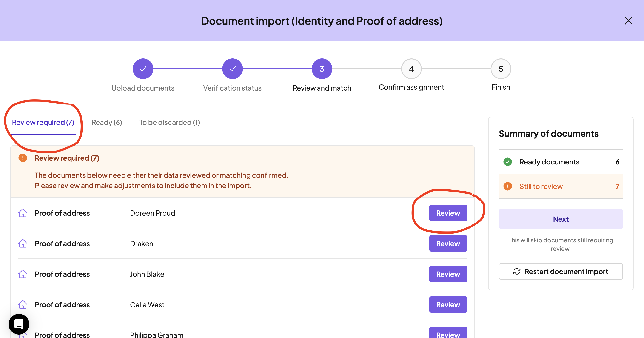The width and height of the screenshot is (644, 338).
Task: Click step 4 Confirm assignment circle
Action: (x=411, y=69)
